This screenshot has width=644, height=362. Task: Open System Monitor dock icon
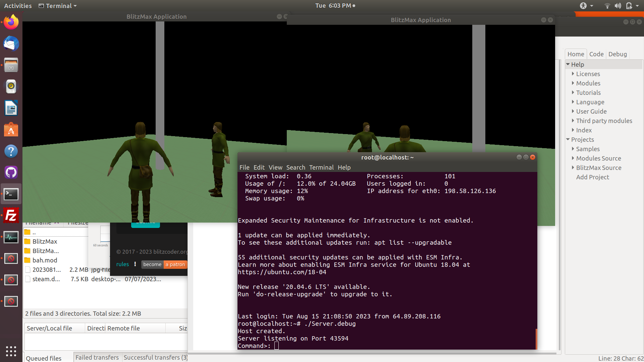pyautogui.click(x=11, y=237)
